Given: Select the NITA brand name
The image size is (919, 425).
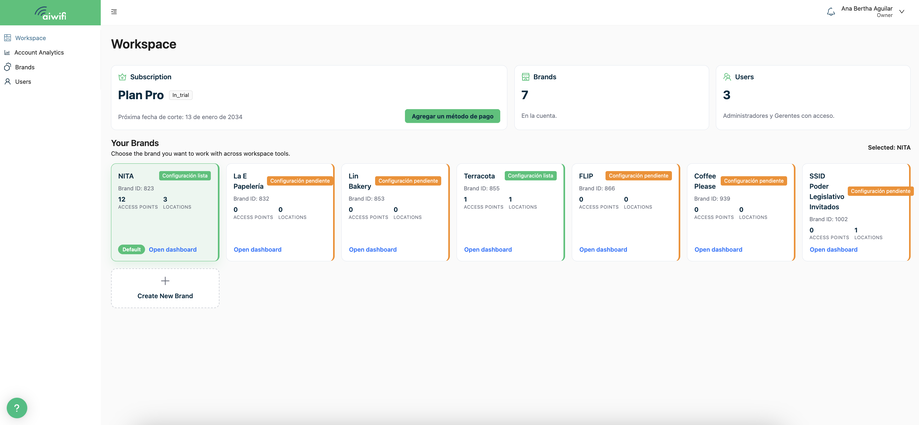Looking at the screenshot, I should 126,176.
